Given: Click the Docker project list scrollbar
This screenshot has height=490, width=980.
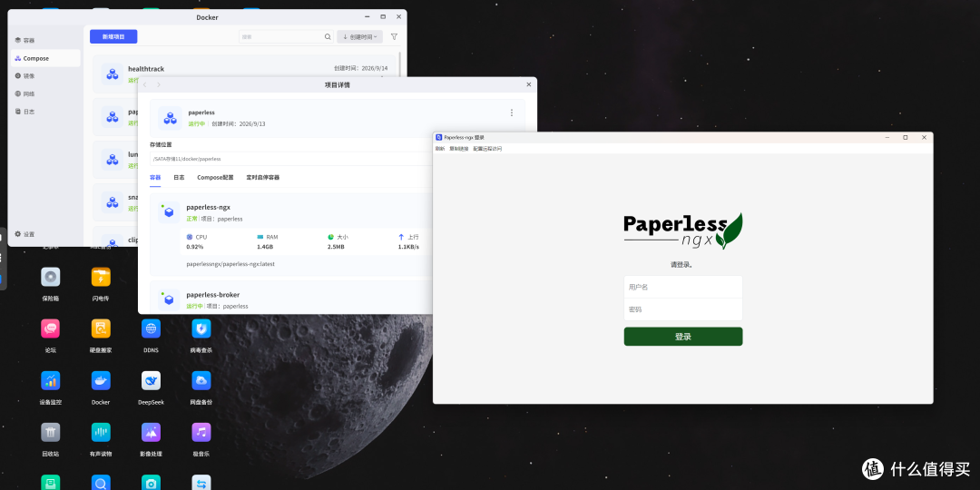Looking at the screenshot, I should (x=399, y=65).
